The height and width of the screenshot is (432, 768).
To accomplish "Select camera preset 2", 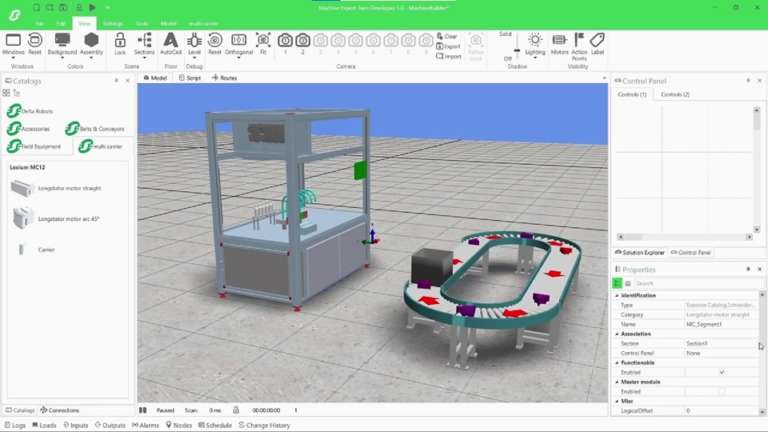I will click(x=303, y=43).
